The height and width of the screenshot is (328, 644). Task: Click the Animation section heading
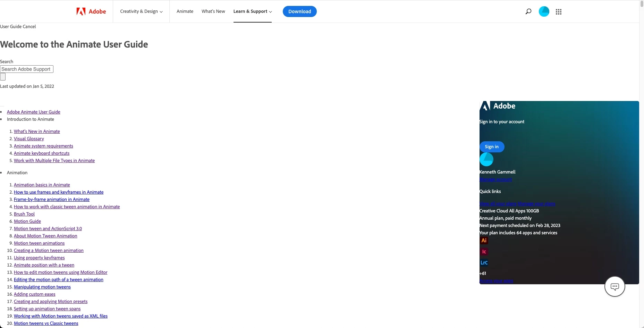[x=17, y=173]
